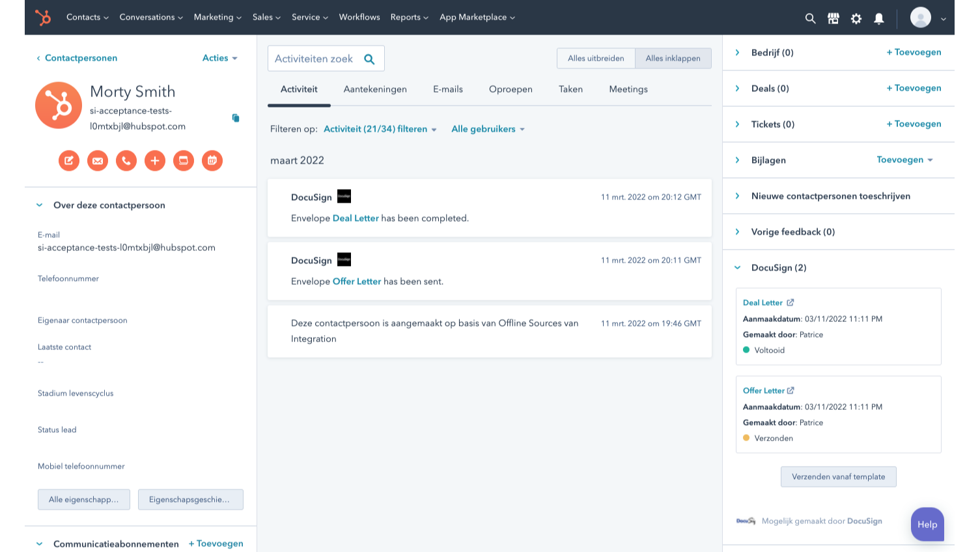The width and height of the screenshot is (980, 552).
Task: Click the Alles uitbreiden button
Action: coord(596,58)
